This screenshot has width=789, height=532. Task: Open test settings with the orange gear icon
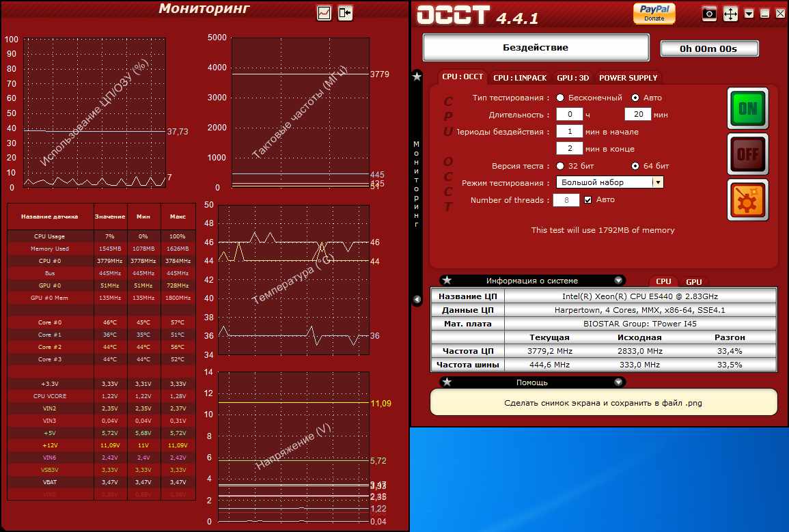748,199
